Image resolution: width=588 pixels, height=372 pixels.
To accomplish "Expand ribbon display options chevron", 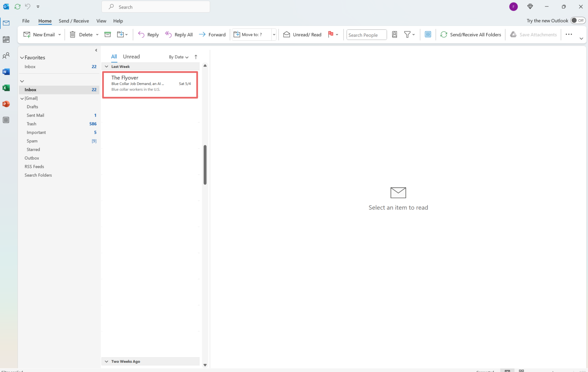I will click(581, 39).
